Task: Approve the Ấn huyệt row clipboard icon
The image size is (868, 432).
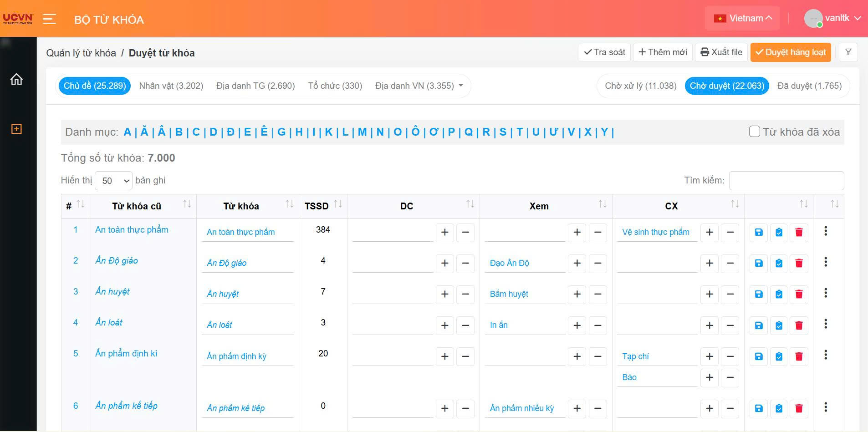Action: point(779,294)
